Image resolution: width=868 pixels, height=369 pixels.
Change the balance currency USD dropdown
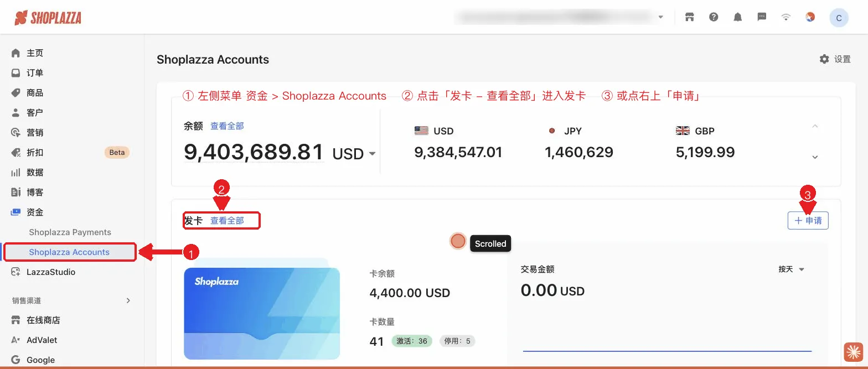tap(354, 154)
